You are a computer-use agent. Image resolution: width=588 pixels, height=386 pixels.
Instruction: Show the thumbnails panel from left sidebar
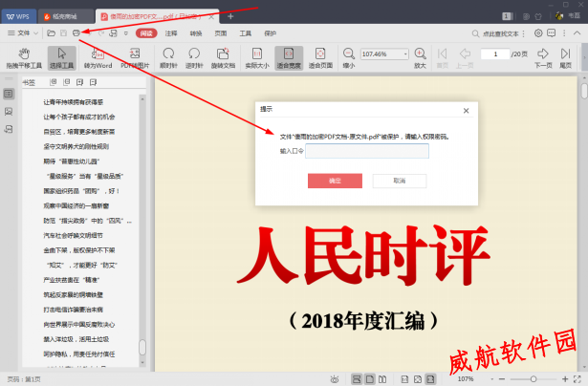[x=9, y=111]
